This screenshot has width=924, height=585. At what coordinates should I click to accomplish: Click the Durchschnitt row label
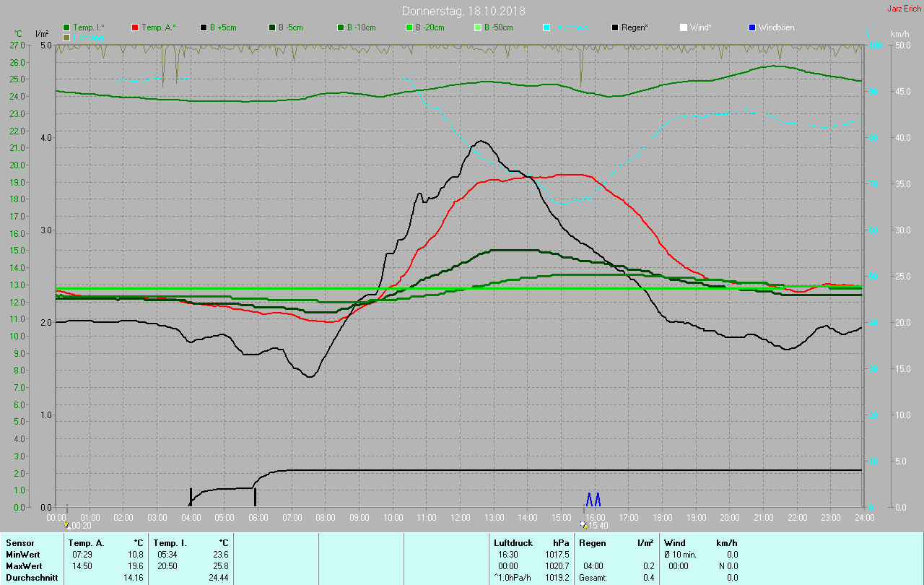click(32, 578)
